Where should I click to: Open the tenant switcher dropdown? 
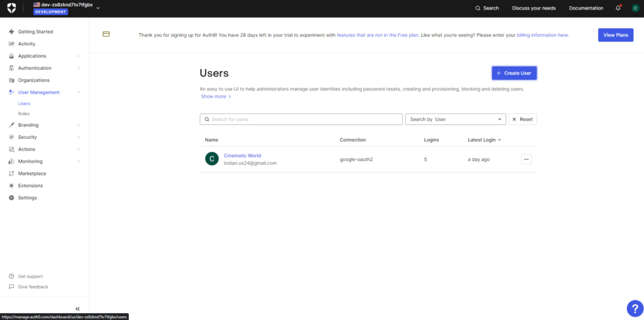click(98, 8)
